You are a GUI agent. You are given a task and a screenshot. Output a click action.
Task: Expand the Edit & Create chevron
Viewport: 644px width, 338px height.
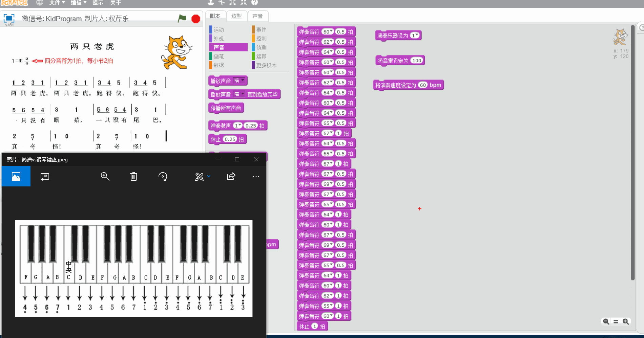tap(209, 176)
